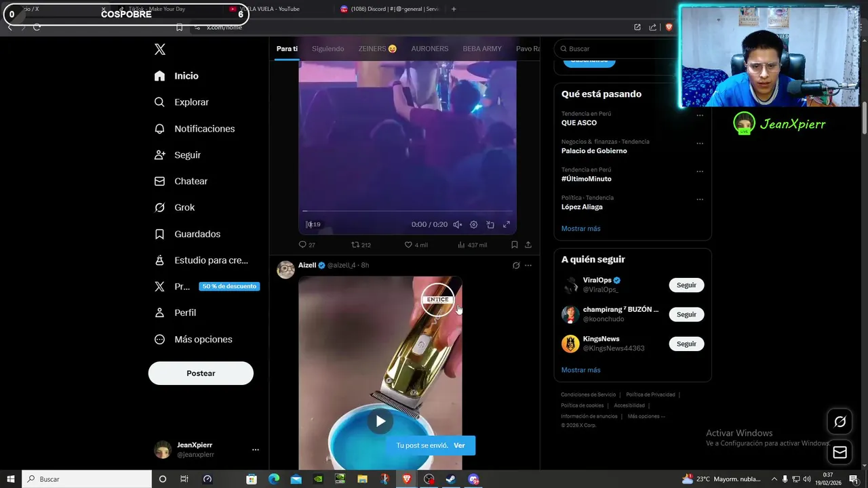
Task: Play the Aizell clipper video
Action: coord(380,421)
